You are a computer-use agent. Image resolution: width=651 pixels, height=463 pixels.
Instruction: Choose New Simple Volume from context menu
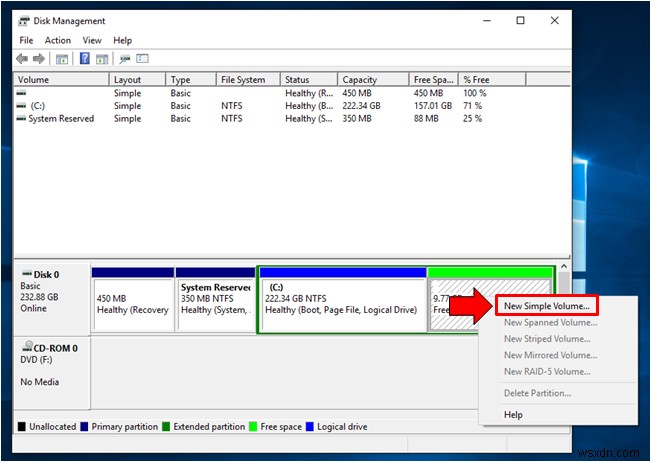(547, 306)
